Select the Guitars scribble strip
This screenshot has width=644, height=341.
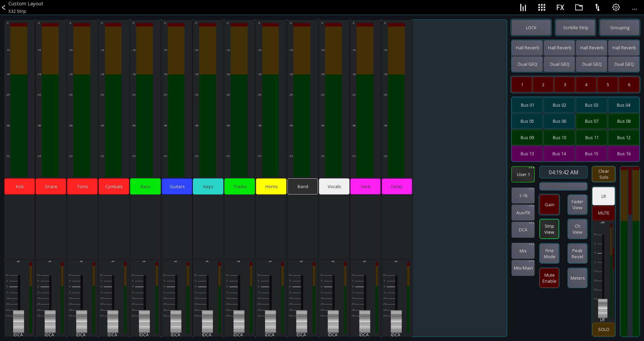[x=177, y=186]
